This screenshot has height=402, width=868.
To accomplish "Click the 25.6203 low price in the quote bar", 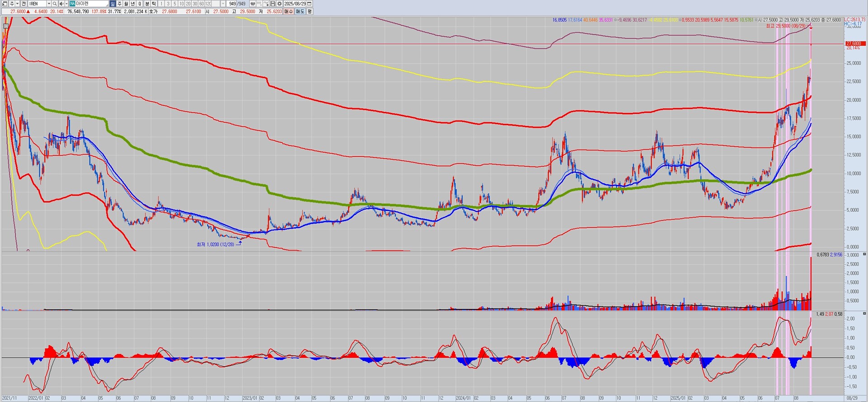I will (x=274, y=11).
